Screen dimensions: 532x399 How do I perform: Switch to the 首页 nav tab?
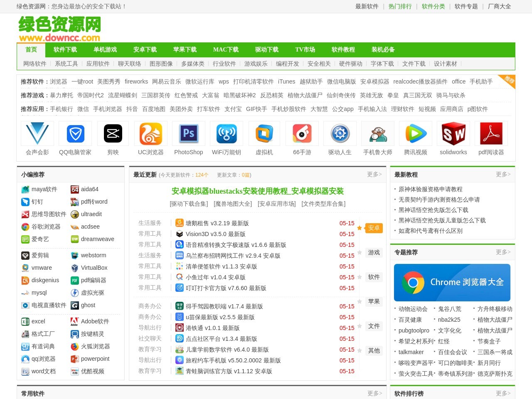click(x=31, y=49)
